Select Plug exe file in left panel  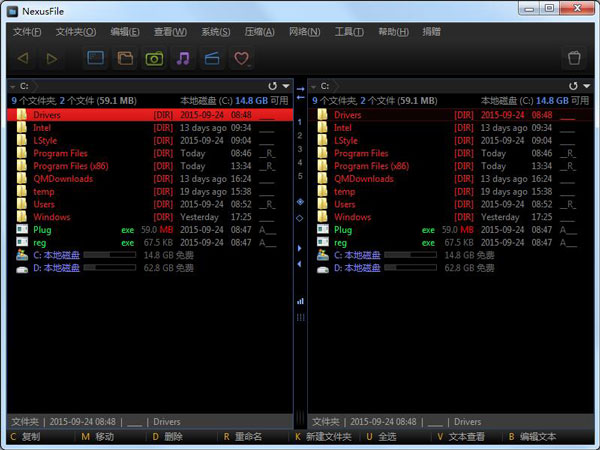150,230
